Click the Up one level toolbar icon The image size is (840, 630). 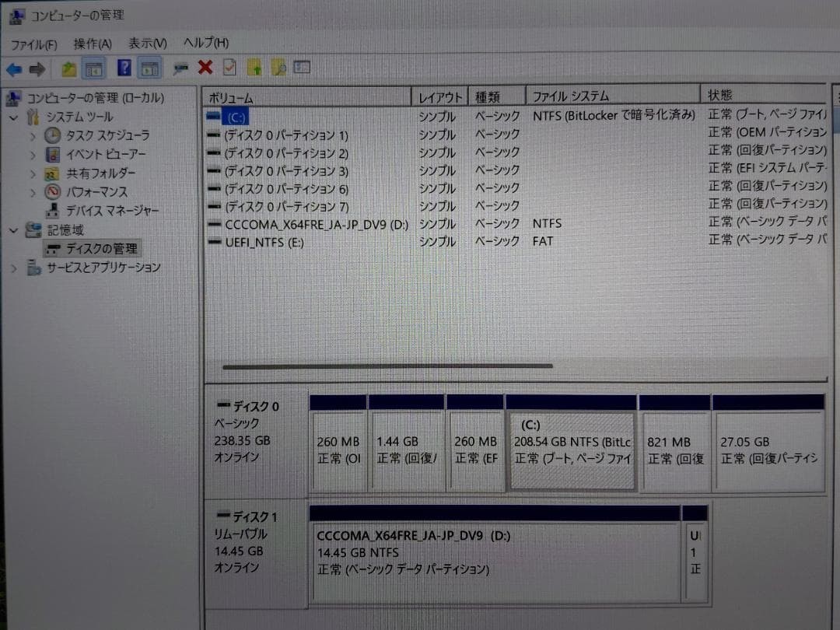(x=68, y=68)
